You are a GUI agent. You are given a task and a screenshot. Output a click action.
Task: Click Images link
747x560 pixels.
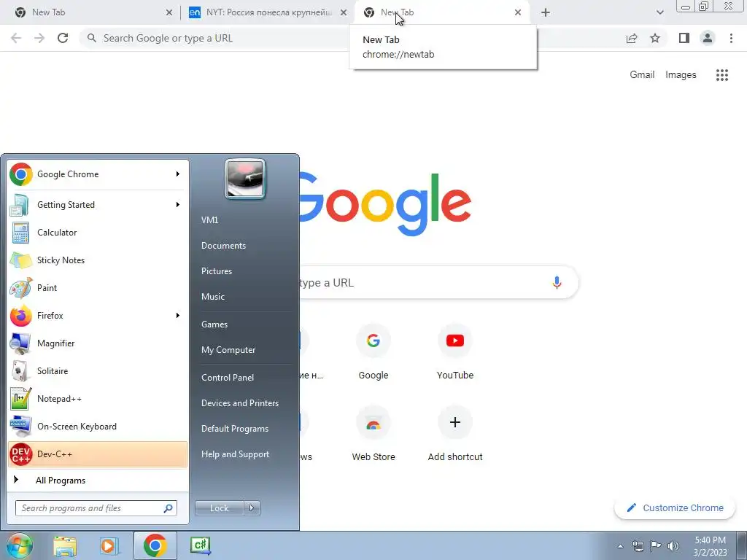681,75
